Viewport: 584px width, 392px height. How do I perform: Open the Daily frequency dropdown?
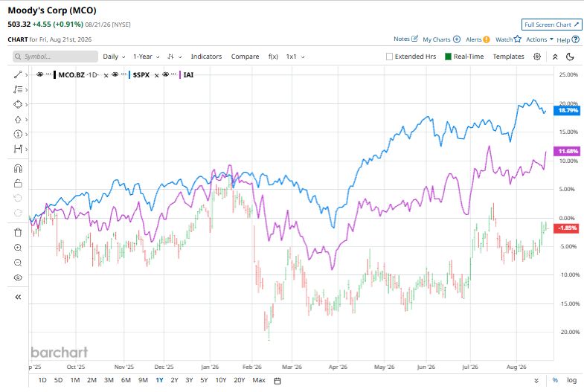[x=114, y=57]
